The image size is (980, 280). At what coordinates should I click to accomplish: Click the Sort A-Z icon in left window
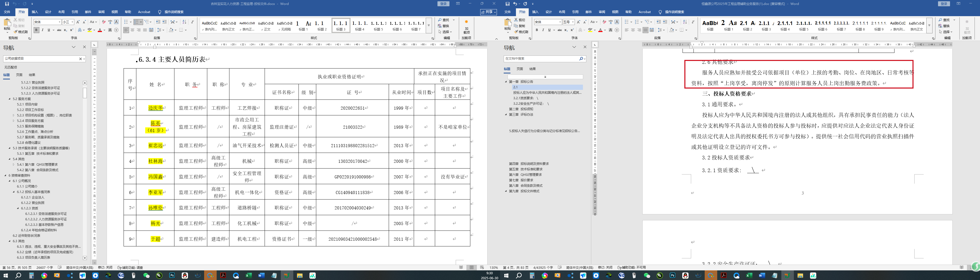click(x=184, y=22)
